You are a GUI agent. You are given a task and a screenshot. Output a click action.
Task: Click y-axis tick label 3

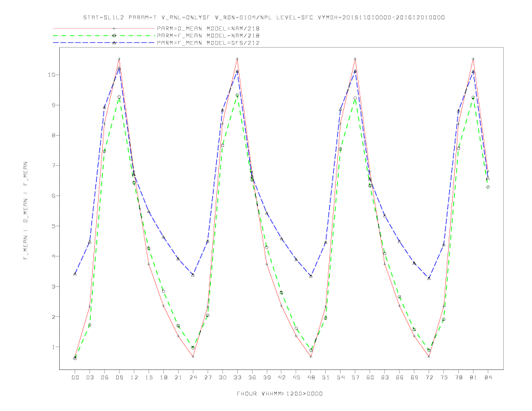54,287
